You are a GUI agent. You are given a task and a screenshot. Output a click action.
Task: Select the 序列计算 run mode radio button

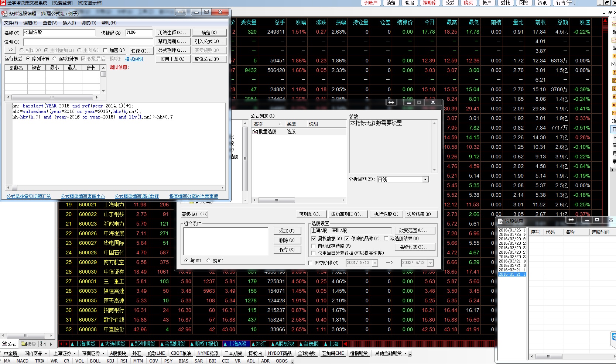(x=28, y=59)
